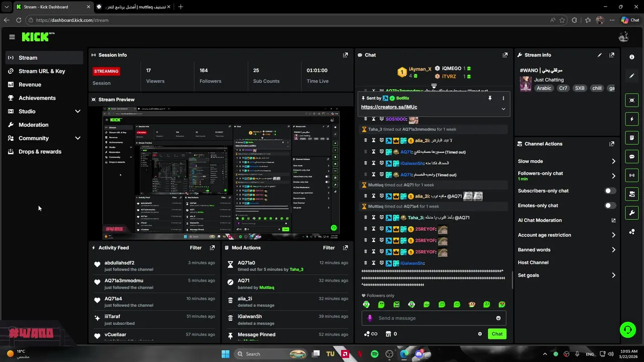Toggle Subscribers-only chat

click(x=610, y=191)
